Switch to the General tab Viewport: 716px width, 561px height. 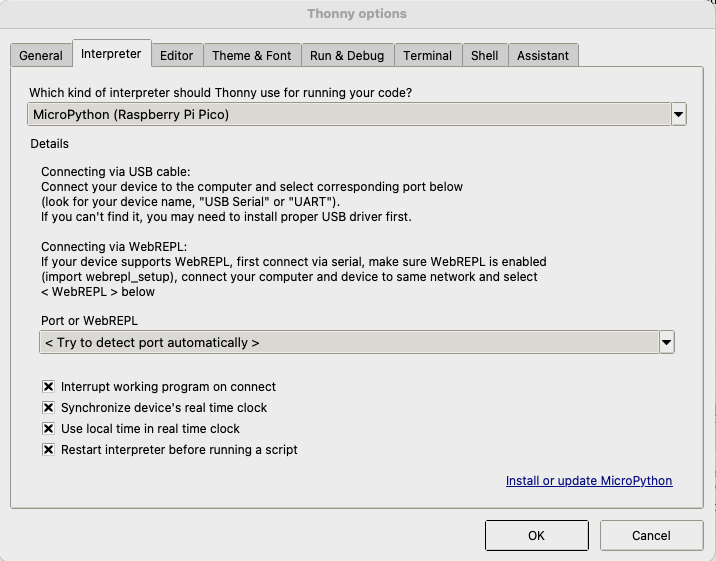tap(41, 56)
